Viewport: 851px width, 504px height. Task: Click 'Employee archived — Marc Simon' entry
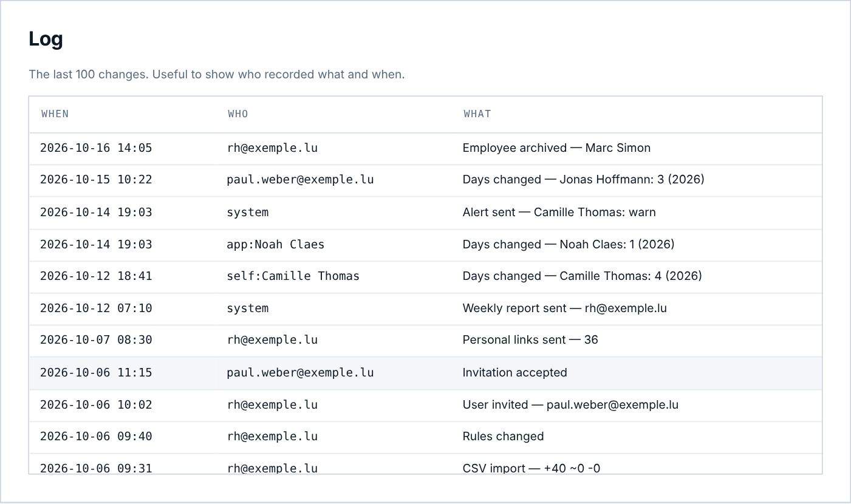556,148
